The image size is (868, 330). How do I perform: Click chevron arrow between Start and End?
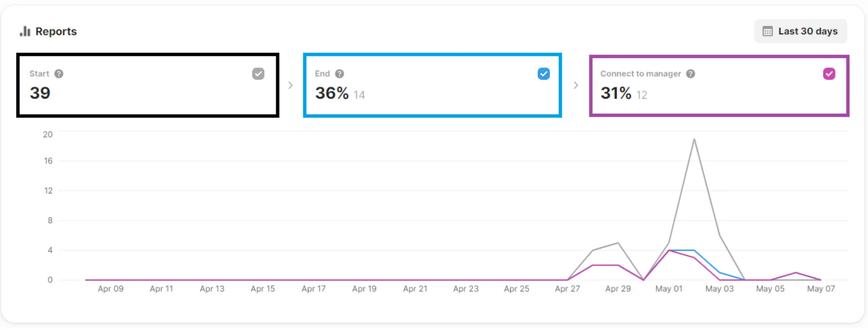click(x=290, y=86)
